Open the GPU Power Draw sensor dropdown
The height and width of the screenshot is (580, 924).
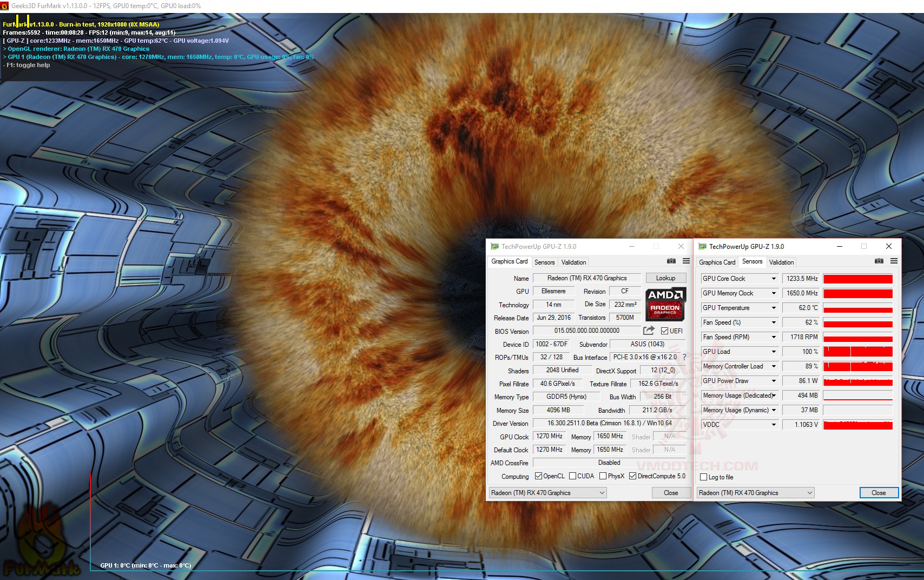pyautogui.click(x=774, y=381)
